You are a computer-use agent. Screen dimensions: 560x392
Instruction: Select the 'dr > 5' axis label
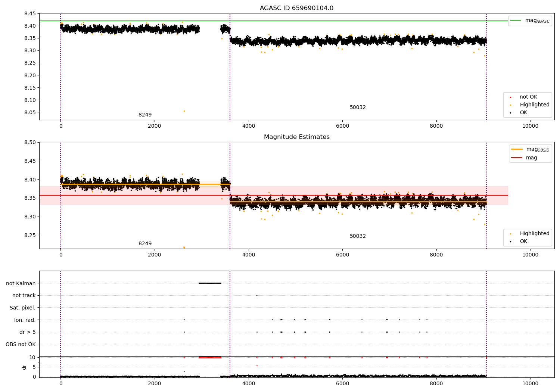[x=28, y=332]
